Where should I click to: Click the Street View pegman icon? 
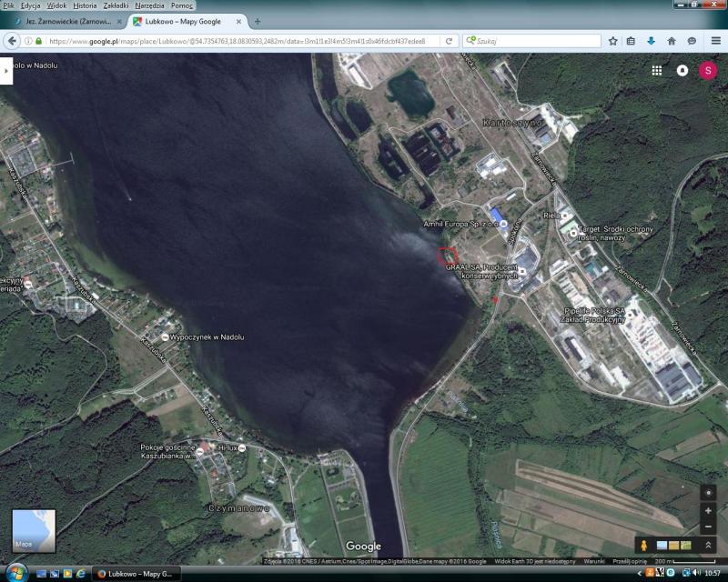[x=643, y=545]
